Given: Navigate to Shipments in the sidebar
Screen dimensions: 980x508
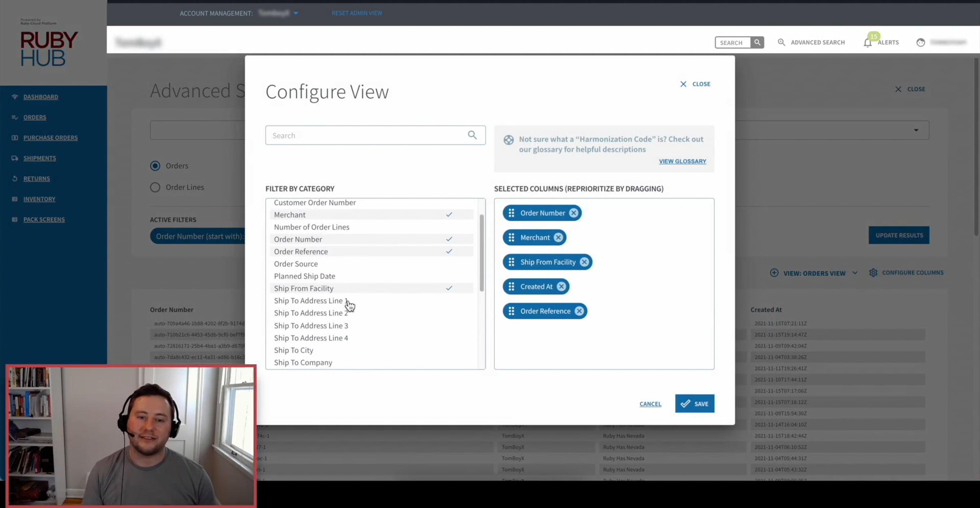Looking at the screenshot, I should click(40, 158).
